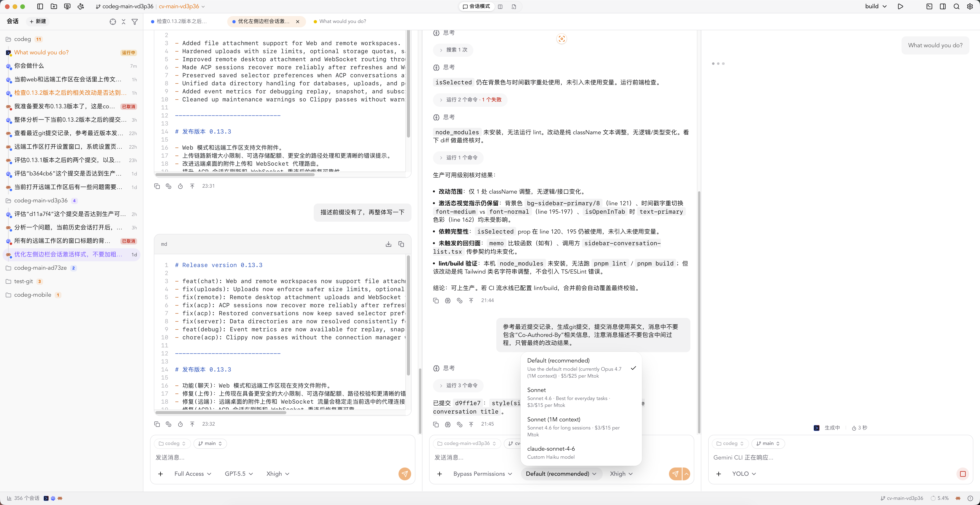Copy the message timestamped 23:31
Screen dimensions: 980x505
click(157, 186)
